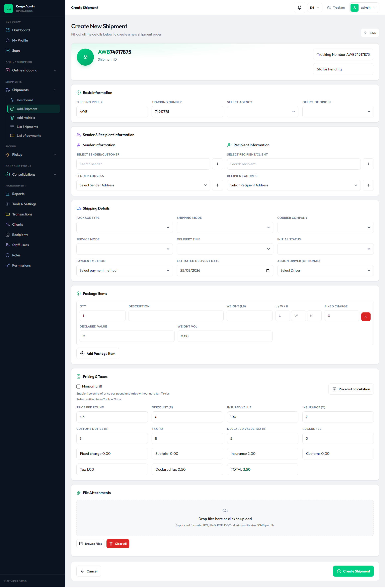Open Roles page in sidebar
Image resolution: width=385 pixels, height=588 pixels.
(x=32, y=255)
